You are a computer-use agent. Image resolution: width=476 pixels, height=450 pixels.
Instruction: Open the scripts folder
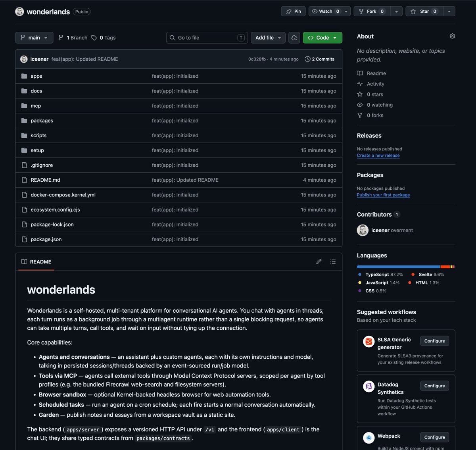click(38, 135)
